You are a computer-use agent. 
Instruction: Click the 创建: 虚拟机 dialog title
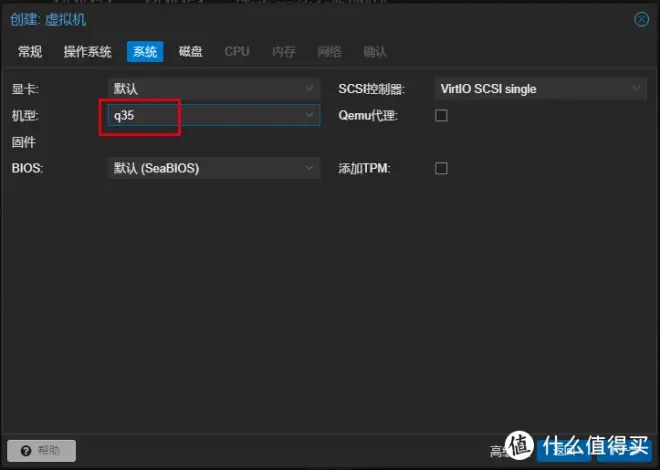[48, 20]
